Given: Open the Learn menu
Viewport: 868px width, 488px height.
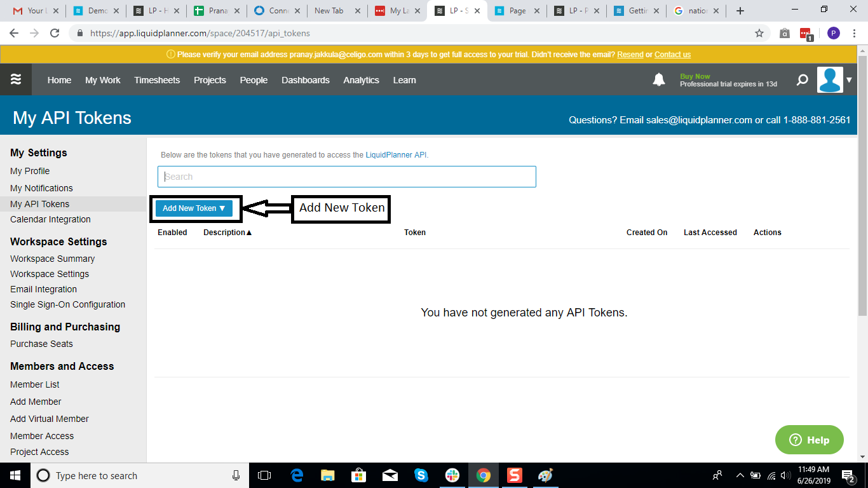Looking at the screenshot, I should (x=404, y=80).
